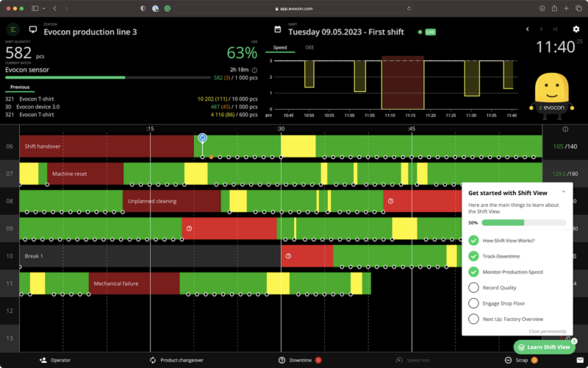588x368 pixels.
Task: Click the dark red stop bar in speed chart
Action: click(x=403, y=82)
